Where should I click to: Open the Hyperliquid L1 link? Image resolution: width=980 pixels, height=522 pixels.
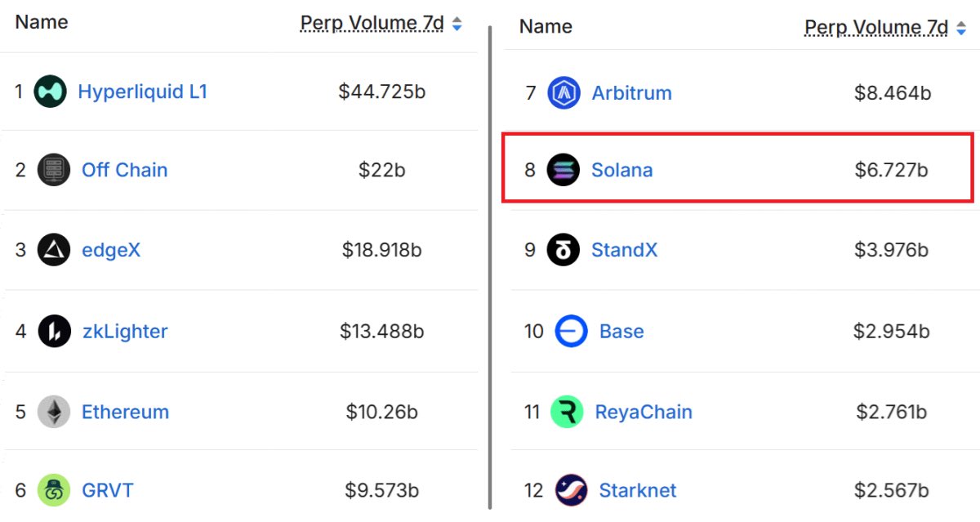pos(142,91)
